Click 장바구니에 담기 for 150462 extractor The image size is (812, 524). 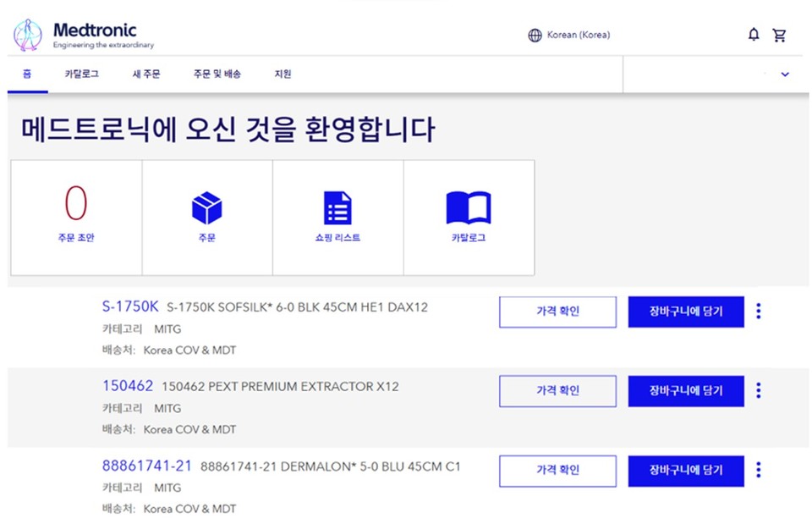(685, 390)
